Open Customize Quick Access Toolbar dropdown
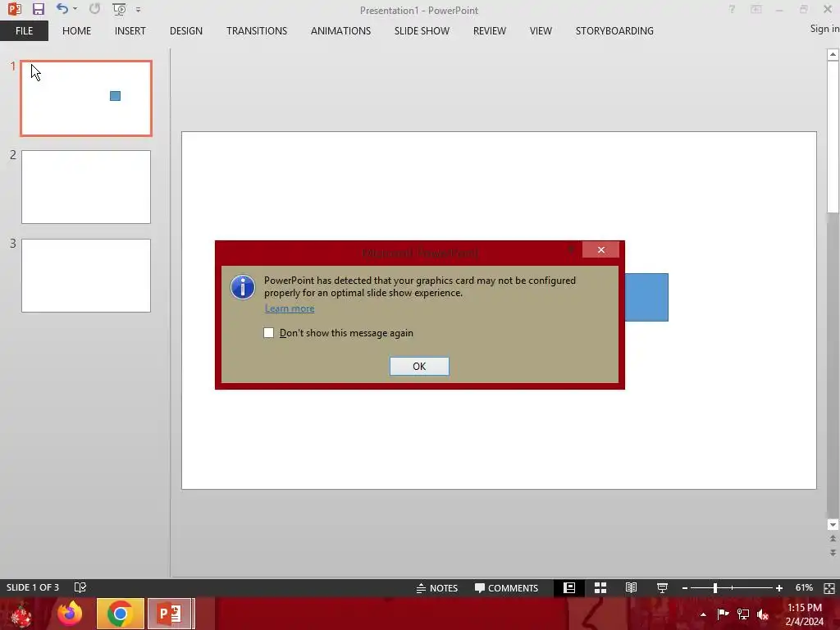Screen dimensions: 840x630 click(138, 10)
